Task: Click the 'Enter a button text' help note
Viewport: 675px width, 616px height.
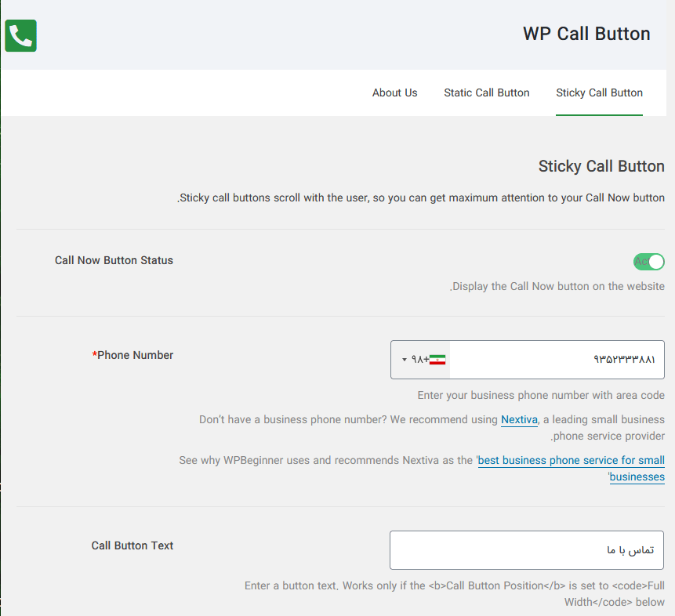Action: coord(454,593)
